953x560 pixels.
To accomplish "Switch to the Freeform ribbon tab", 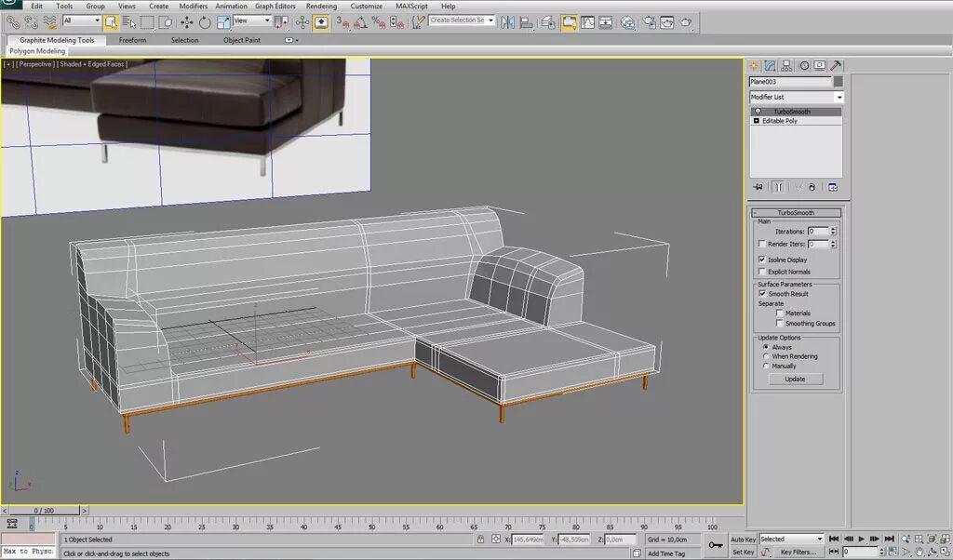I will (132, 40).
